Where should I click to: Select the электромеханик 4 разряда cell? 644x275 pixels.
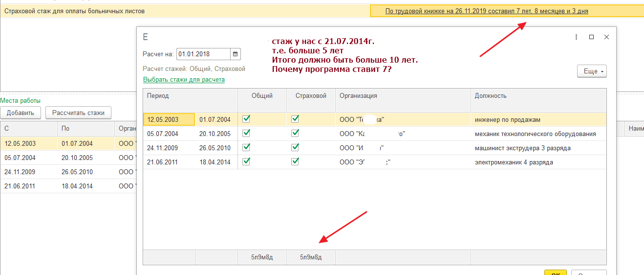click(x=538, y=162)
